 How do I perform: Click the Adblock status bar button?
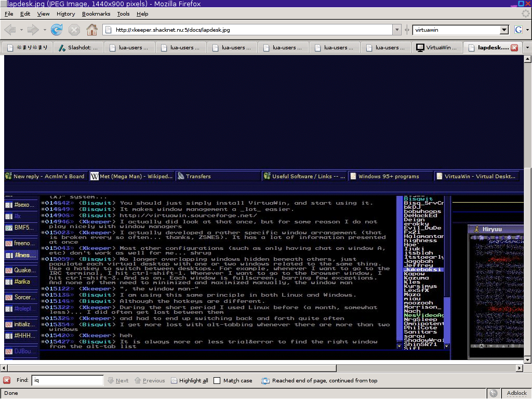(x=516, y=393)
